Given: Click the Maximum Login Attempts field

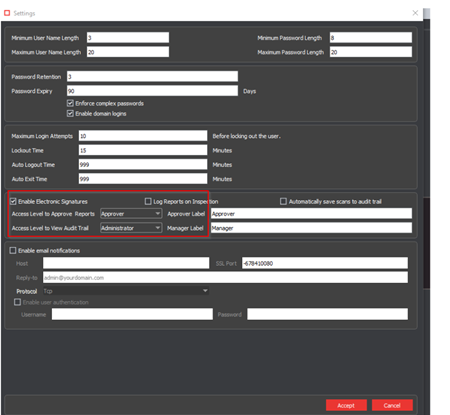Looking at the screenshot, I should pos(143,136).
